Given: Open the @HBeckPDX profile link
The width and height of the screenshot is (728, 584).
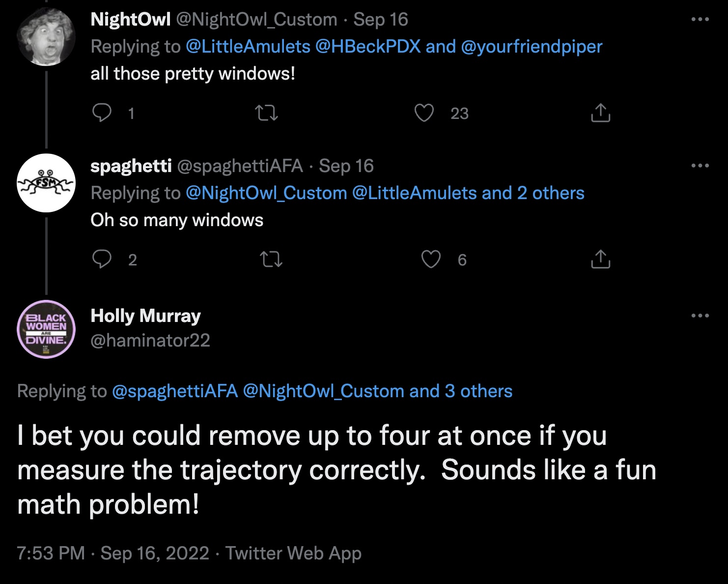Looking at the screenshot, I should pyautogui.click(x=368, y=46).
